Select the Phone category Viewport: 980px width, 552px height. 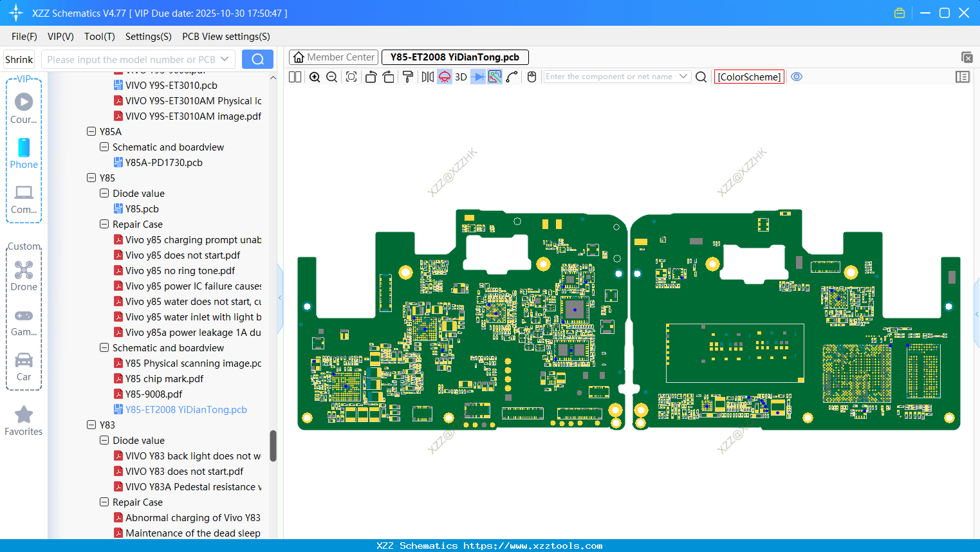(24, 153)
